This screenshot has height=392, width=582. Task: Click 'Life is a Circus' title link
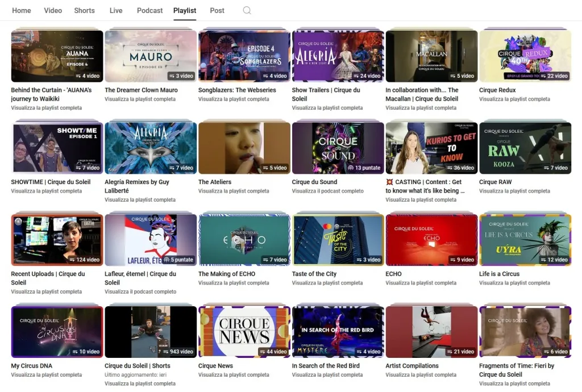coord(499,274)
